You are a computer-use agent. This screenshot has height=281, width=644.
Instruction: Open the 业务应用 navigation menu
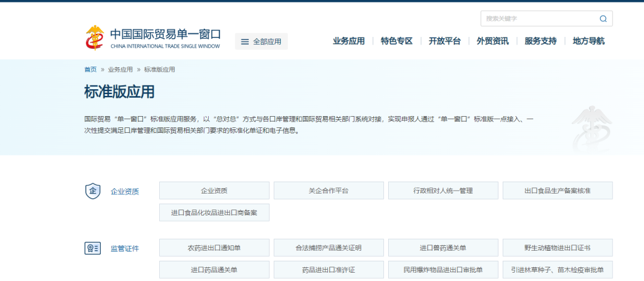pos(348,41)
